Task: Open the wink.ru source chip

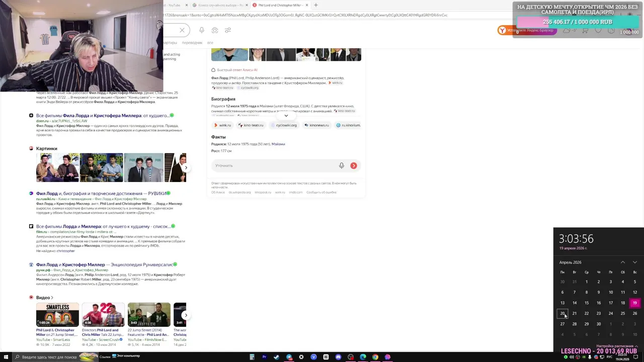Action: coord(222,125)
